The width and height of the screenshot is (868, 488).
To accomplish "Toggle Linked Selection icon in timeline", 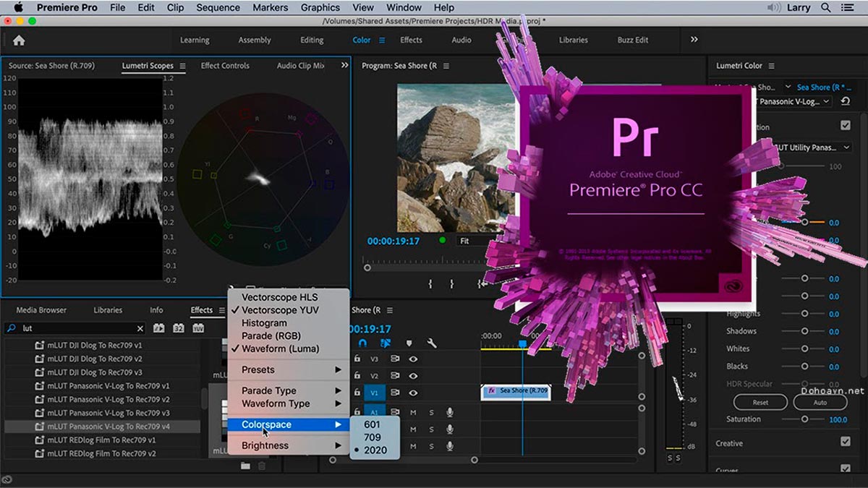I will tap(386, 343).
